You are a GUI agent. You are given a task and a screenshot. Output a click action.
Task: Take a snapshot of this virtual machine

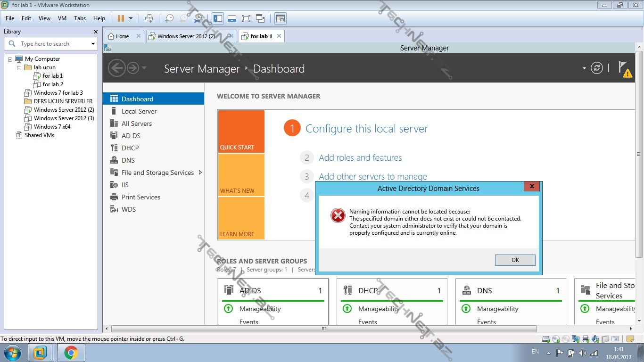tap(169, 18)
